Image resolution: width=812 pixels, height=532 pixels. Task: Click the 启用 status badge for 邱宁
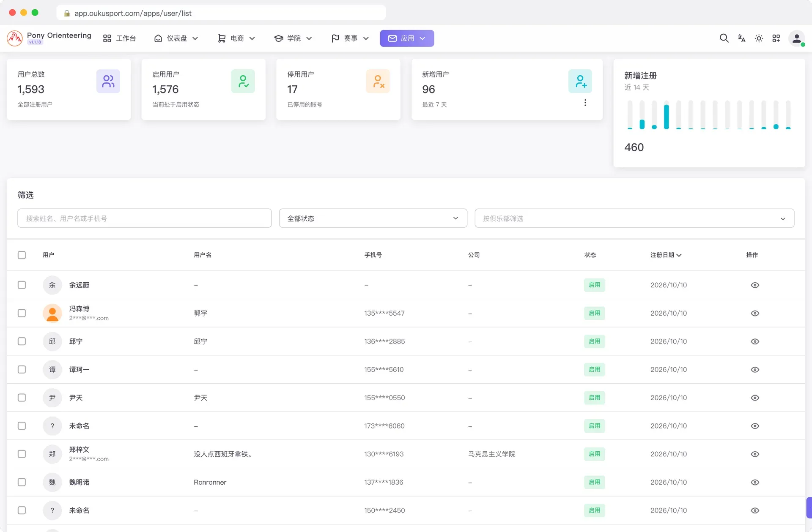click(594, 341)
